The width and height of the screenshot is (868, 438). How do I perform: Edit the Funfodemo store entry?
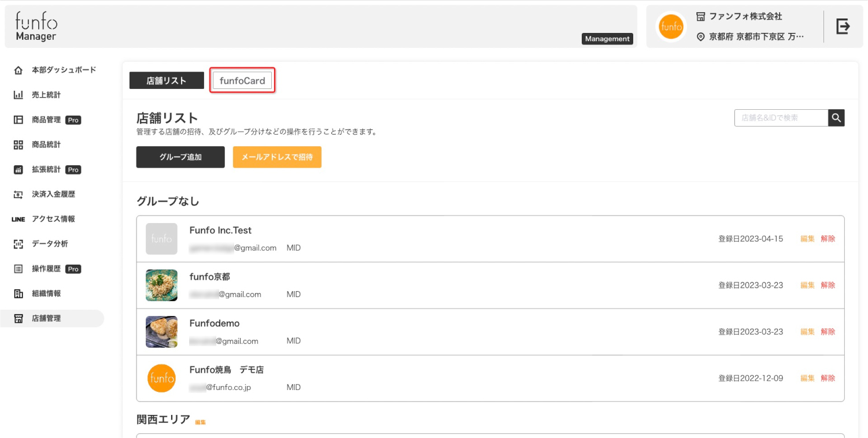pos(807,332)
